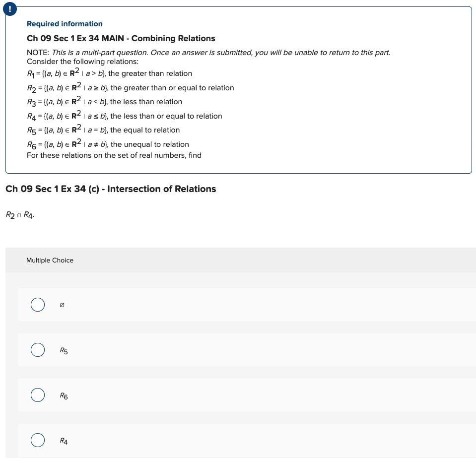Mark the R4 answer radio button
Image resolution: width=476 pixels, height=458 pixels.
pos(38,440)
